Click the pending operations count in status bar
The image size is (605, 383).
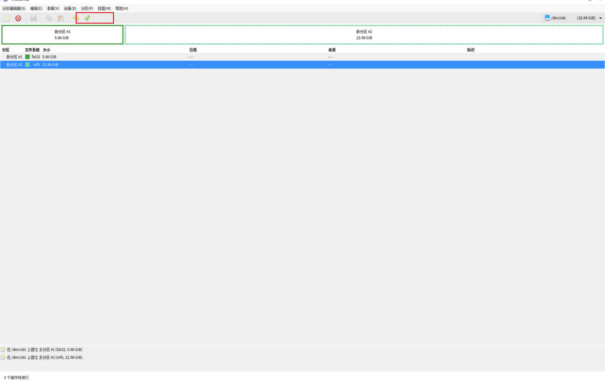coord(16,378)
